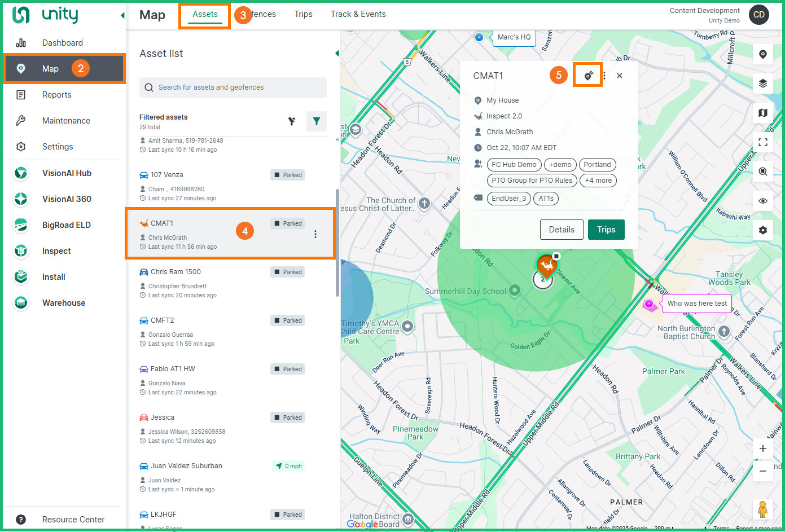Toggle the my-location pin map control

762,54
